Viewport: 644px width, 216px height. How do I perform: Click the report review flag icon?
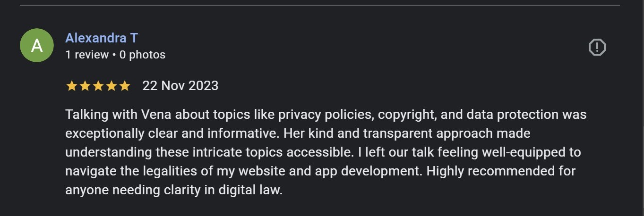point(597,47)
